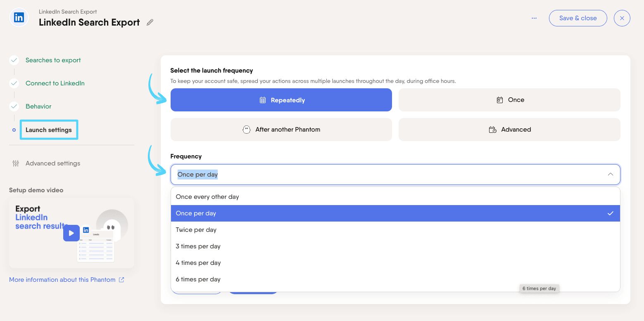Click the Save & close button
The width and height of the screenshot is (644, 321).
coord(577,18)
